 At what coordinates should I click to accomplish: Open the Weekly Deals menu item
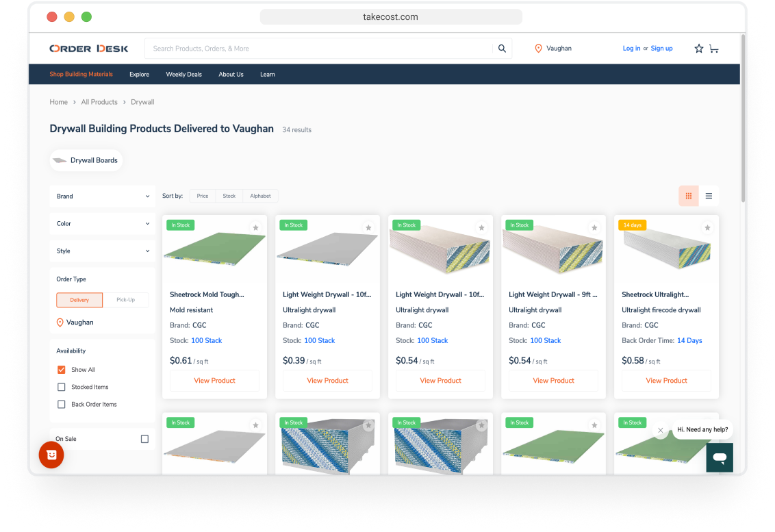click(x=183, y=75)
